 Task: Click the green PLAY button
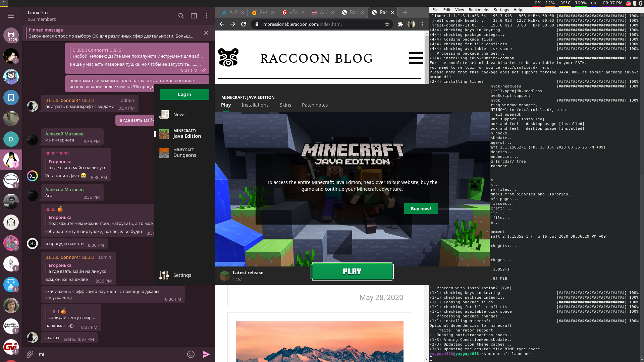click(x=352, y=271)
